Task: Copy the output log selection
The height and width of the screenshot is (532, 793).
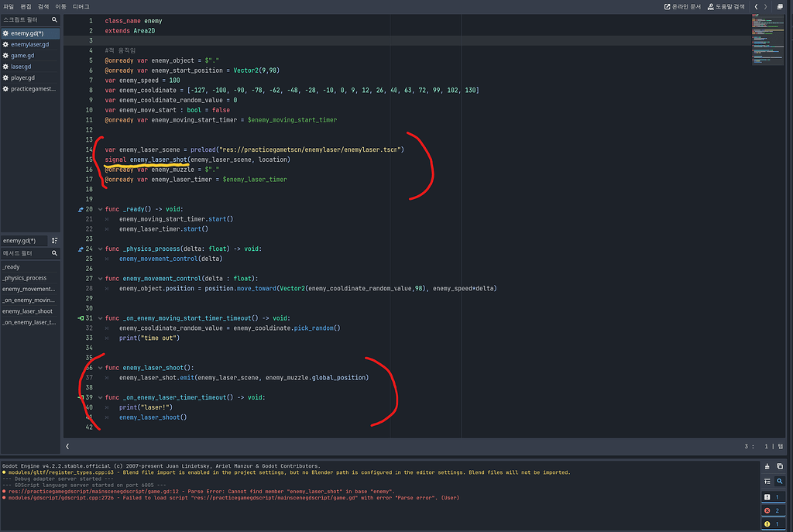Action: tap(780, 466)
